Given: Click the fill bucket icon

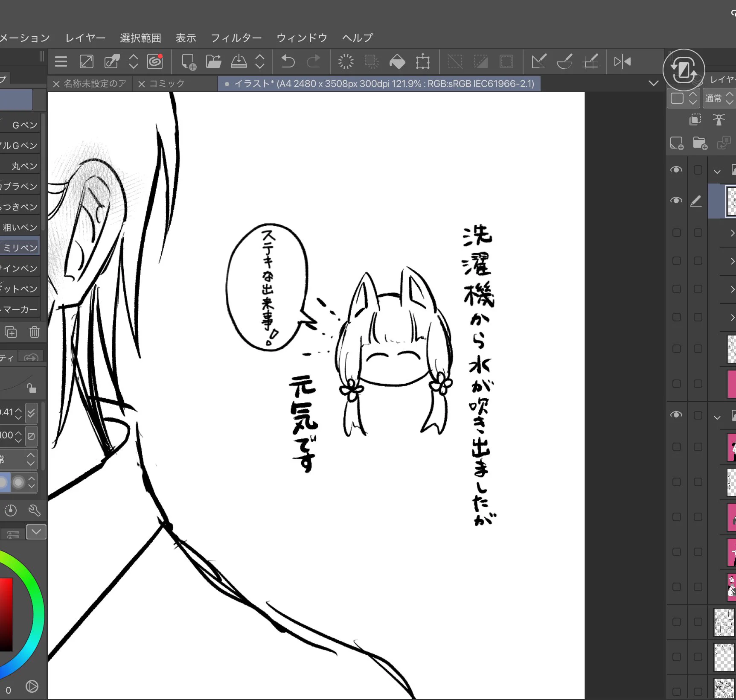Looking at the screenshot, I should point(397,62).
